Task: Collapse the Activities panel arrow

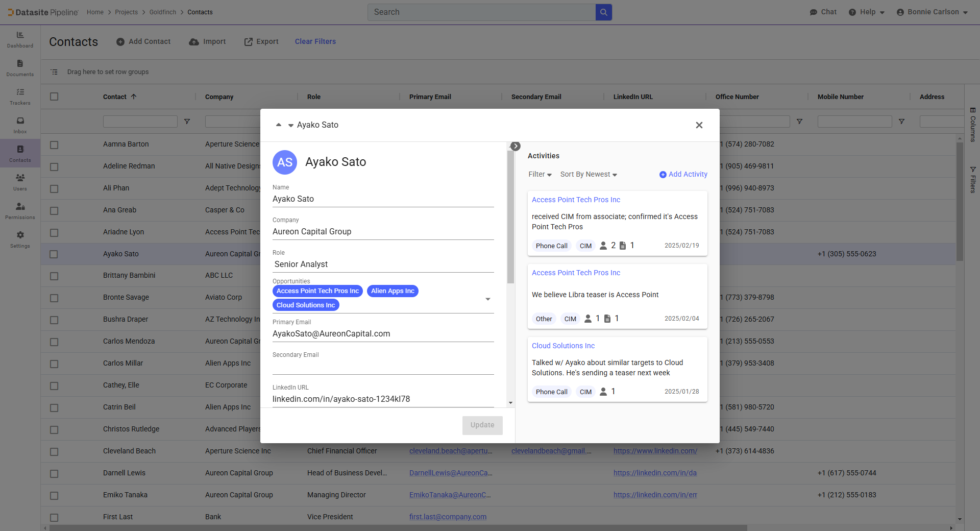Action: (516, 147)
